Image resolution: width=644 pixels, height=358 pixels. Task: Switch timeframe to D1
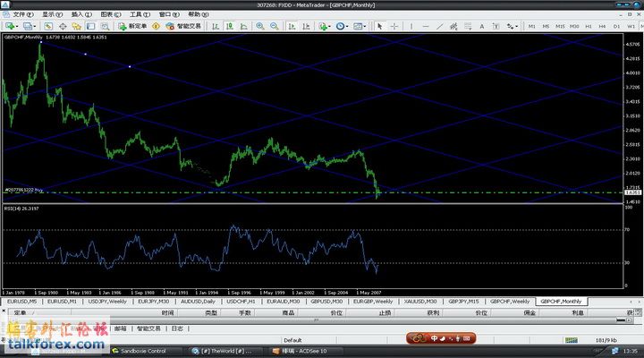[616, 26]
